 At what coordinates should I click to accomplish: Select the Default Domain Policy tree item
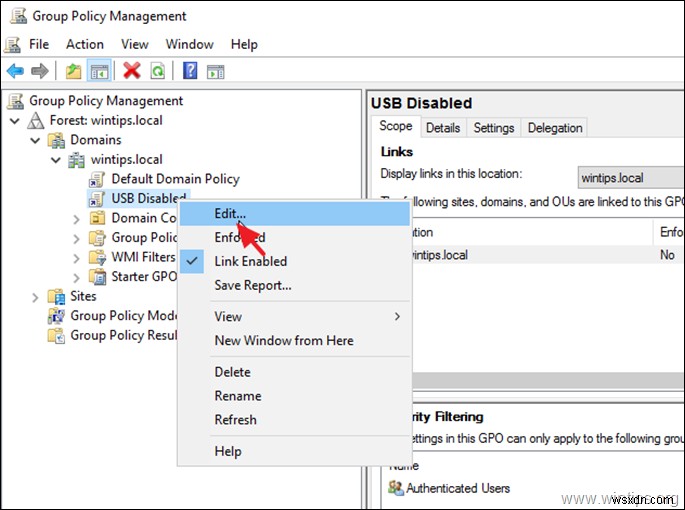point(175,179)
